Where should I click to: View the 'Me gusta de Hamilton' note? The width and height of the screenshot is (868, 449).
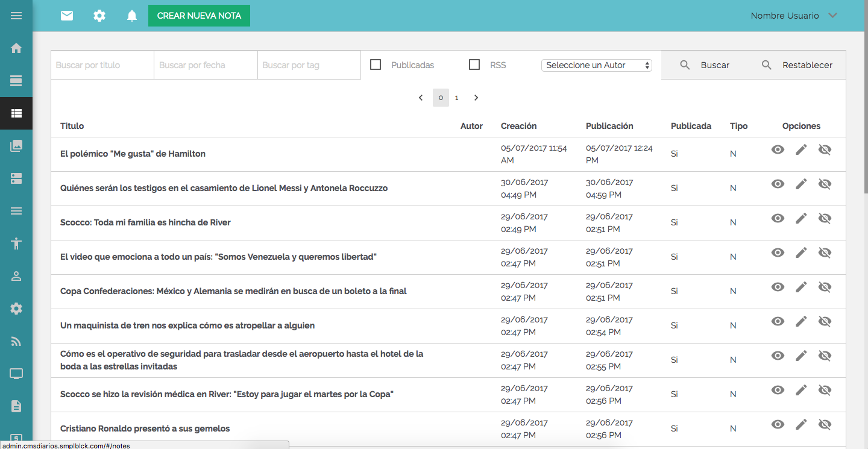coord(778,149)
